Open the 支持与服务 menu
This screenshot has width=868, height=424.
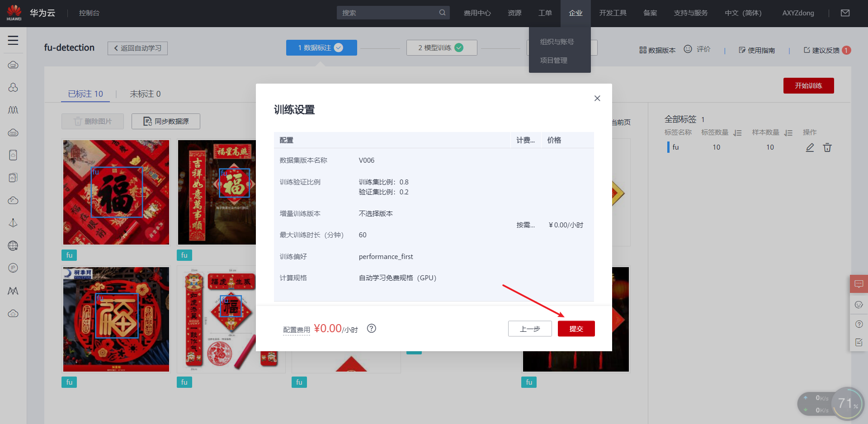click(x=691, y=13)
